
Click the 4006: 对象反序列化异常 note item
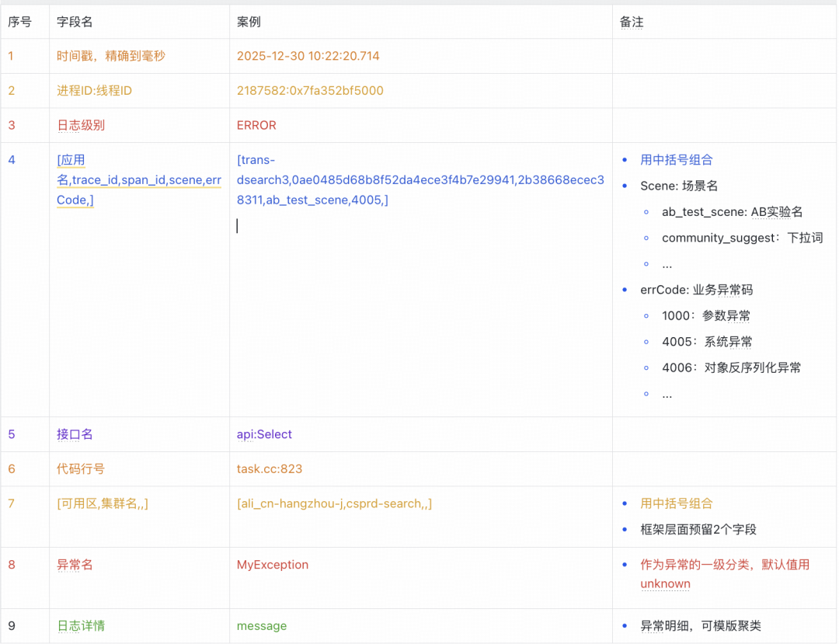click(x=732, y=368)
